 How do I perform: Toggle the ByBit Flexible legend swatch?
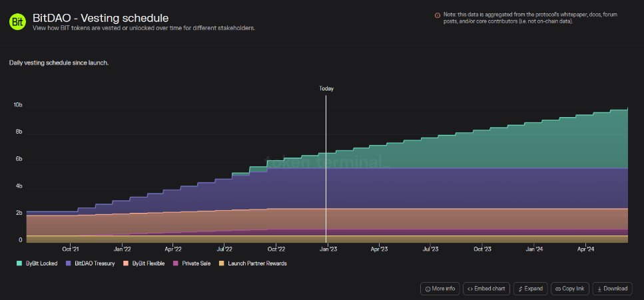[x=126, y=263]
